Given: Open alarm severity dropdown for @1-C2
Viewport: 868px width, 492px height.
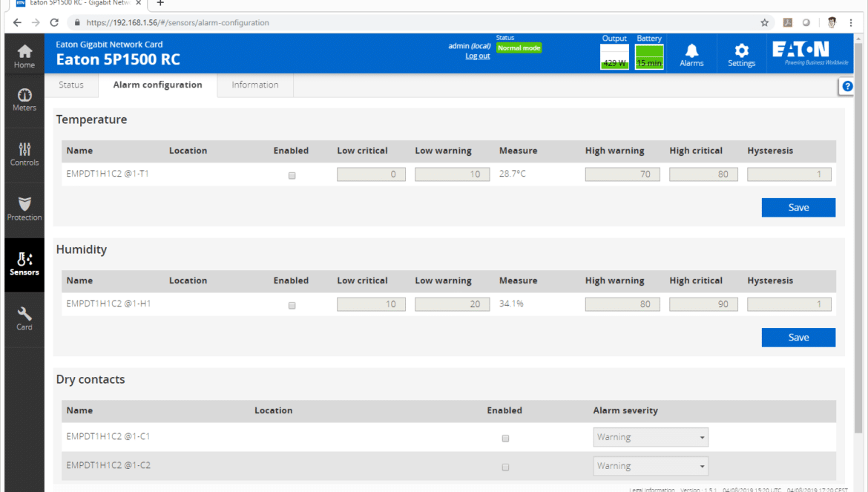Looking at the screenshot, I should click(x=651, y=466).
